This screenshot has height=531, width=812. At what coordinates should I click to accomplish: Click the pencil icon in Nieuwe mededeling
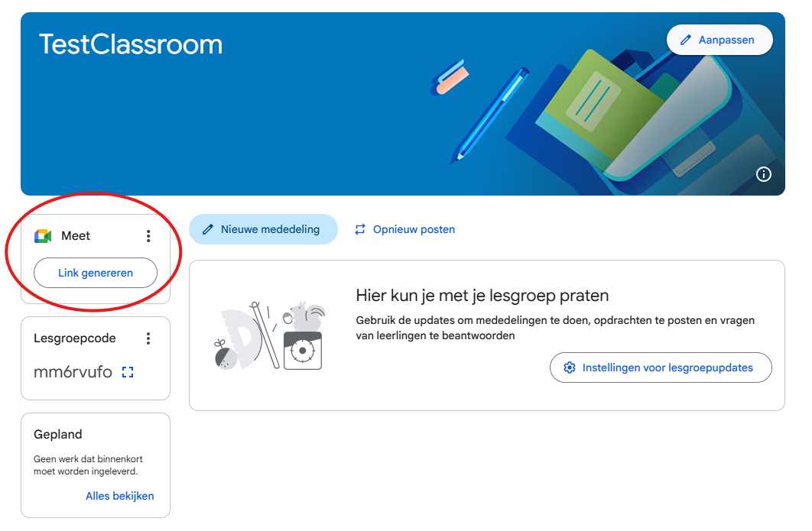tap(208, 229)
